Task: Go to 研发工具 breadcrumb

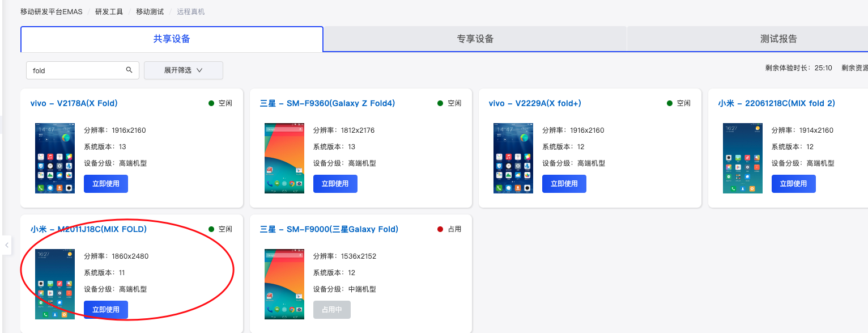Action: (x=109, y=11)
